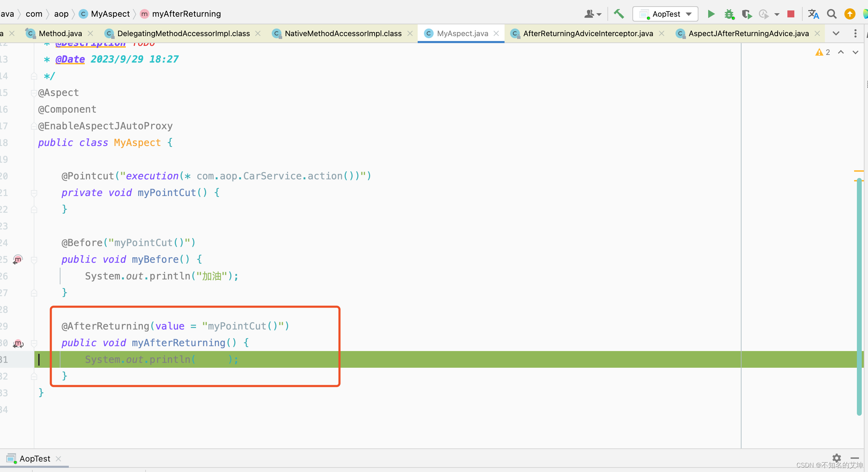Hide the run tool window
The image size is (868, 472).
point(855,458)
